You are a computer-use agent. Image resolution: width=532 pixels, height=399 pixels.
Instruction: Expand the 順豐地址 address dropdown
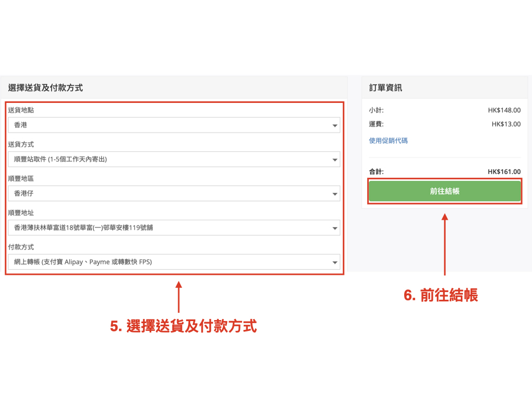[174, 228]
